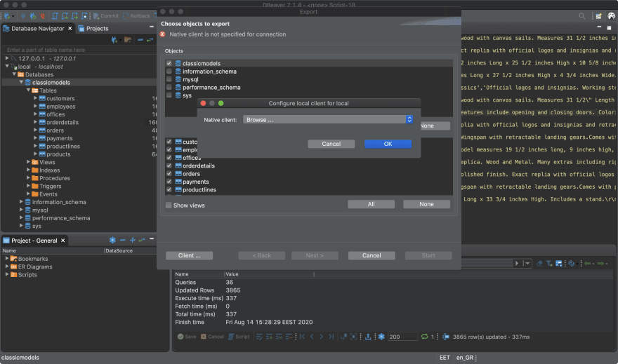Collapse the Tables node in navigator tree
This screenshot has width=618, height=364.
(28, 90)
